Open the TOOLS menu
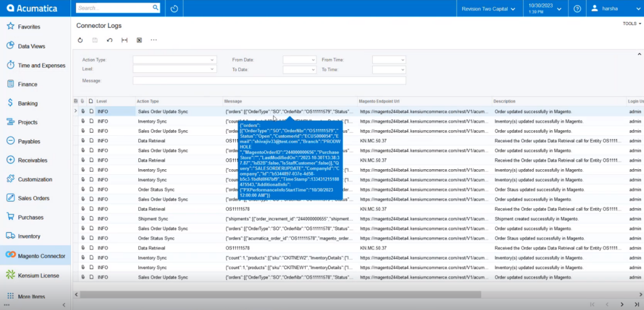The width and height of the screenshot is (644, 310). (x=631, y=24)
